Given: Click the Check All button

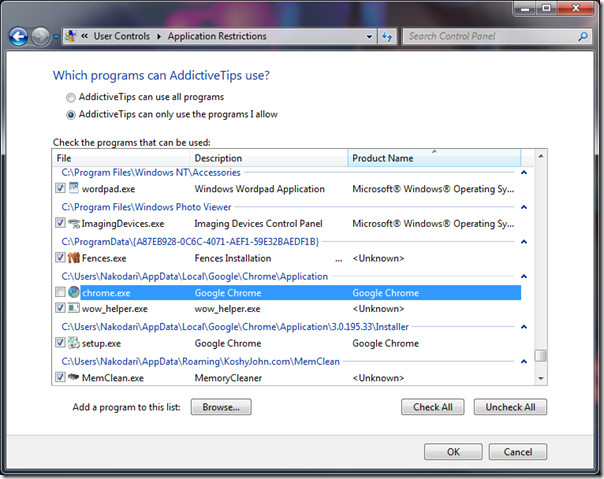Looking at the screenshot, I should point(433,407).
